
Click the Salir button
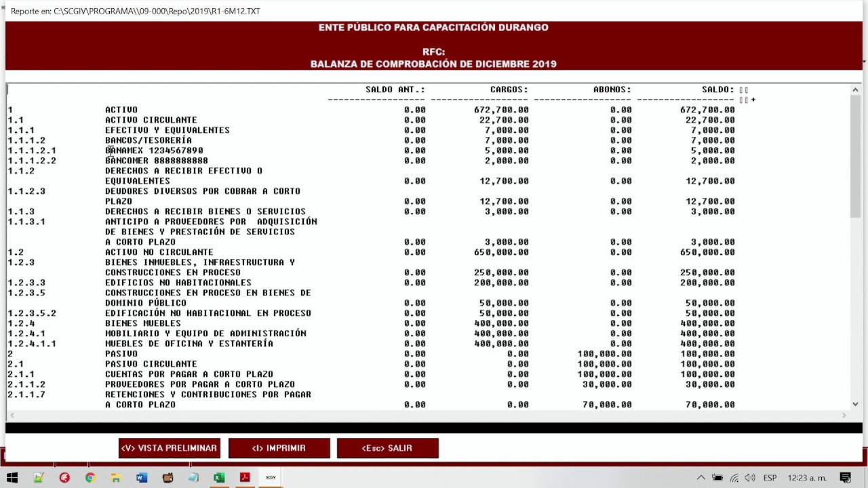click(x=388, y=448)
